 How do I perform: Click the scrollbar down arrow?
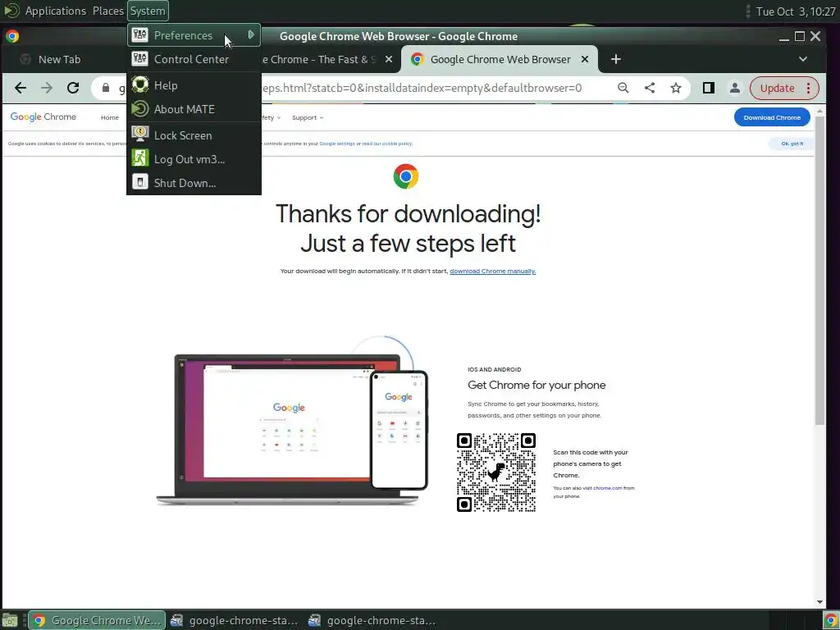pos(819,602)
